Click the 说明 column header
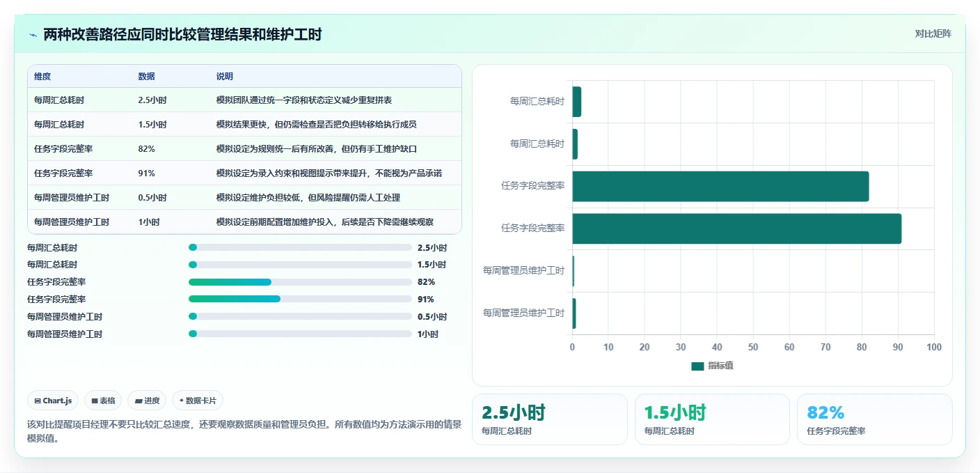The width and height of the screenshot is (980, 473). click(x=225, y=76)
